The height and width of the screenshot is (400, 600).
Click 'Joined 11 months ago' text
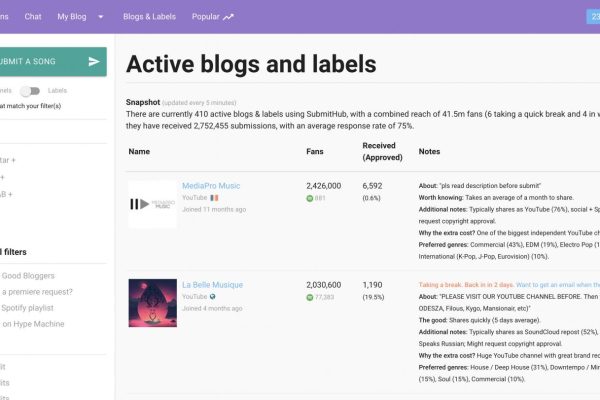tap(214, 209)
